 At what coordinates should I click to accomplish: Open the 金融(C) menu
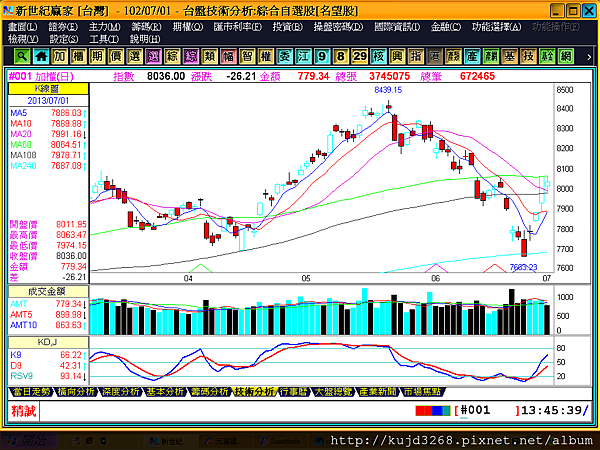coord(445,27)
